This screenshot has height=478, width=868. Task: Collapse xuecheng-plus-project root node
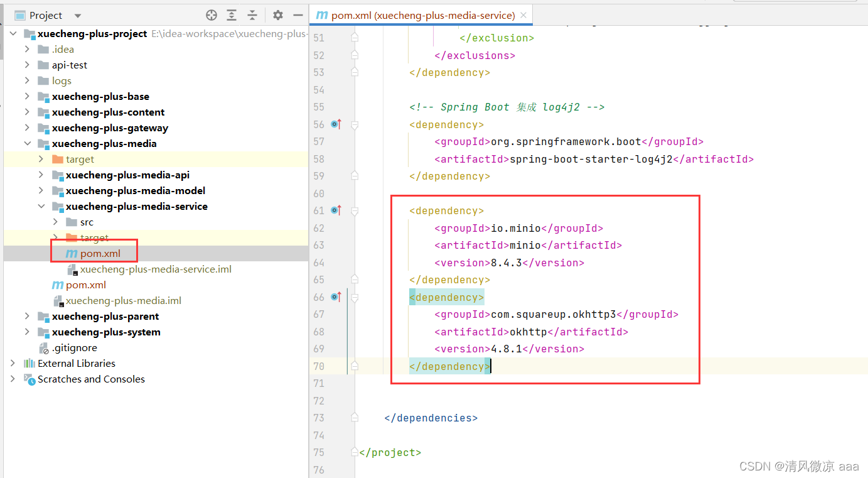13,33
